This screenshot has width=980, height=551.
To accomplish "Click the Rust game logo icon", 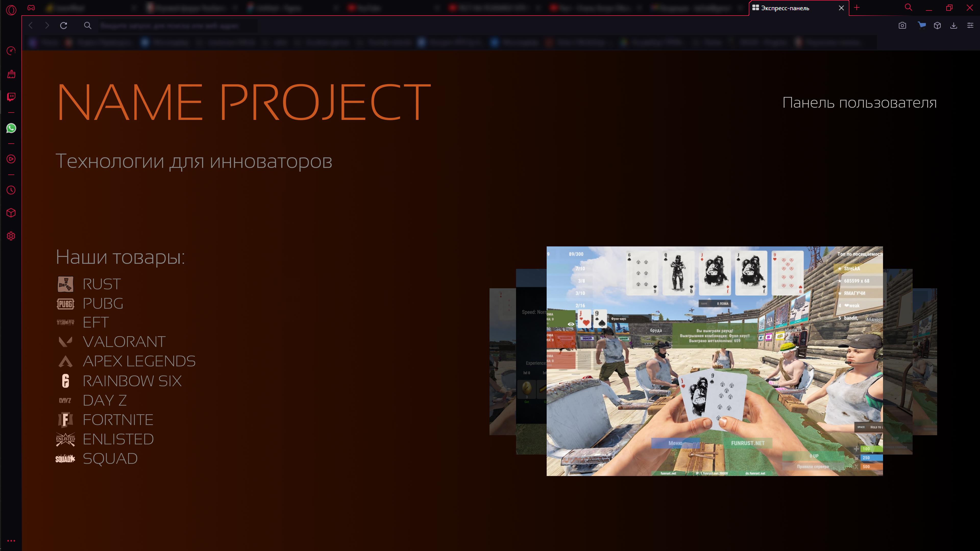I will click(x=65, y=284).
